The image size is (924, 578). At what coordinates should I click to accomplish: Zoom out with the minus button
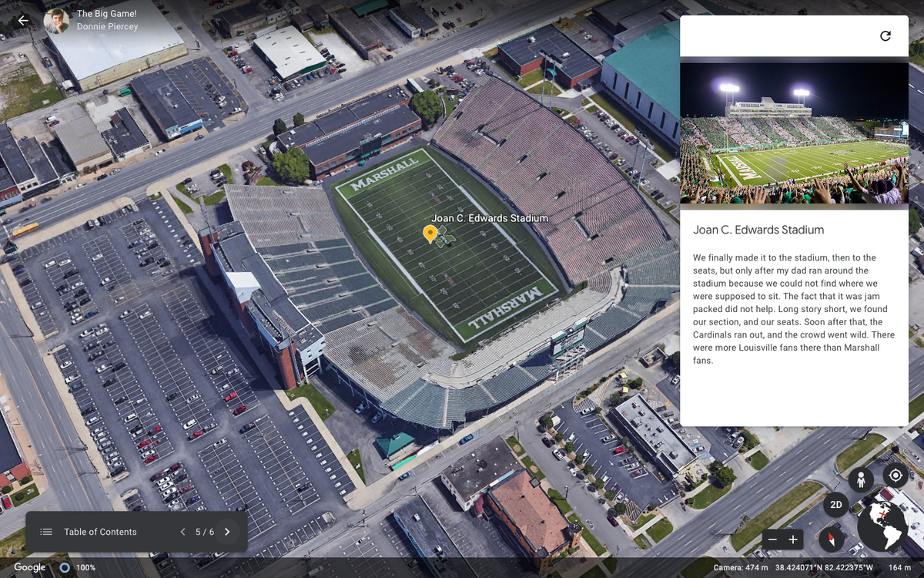pyautogui.click(x=773, y=539)
